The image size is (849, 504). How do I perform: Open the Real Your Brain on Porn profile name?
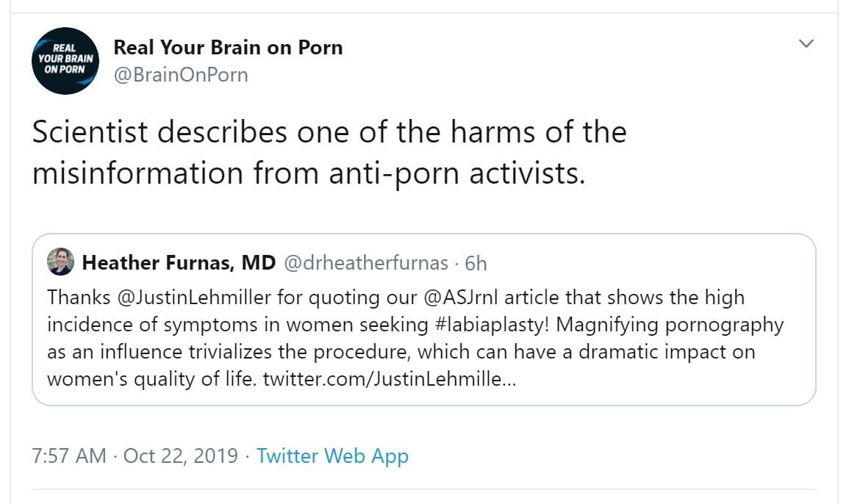tap(228, 48)
